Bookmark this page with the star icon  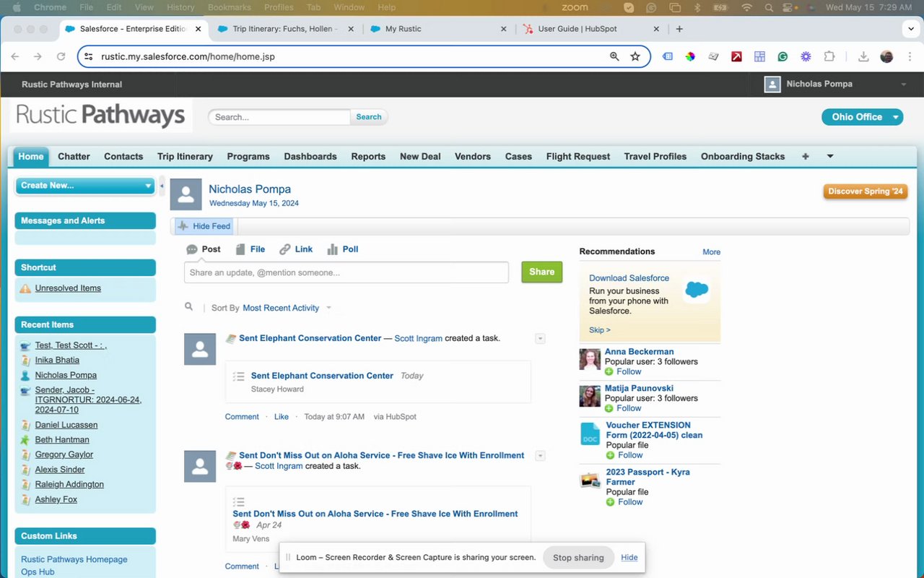(635, 56)
